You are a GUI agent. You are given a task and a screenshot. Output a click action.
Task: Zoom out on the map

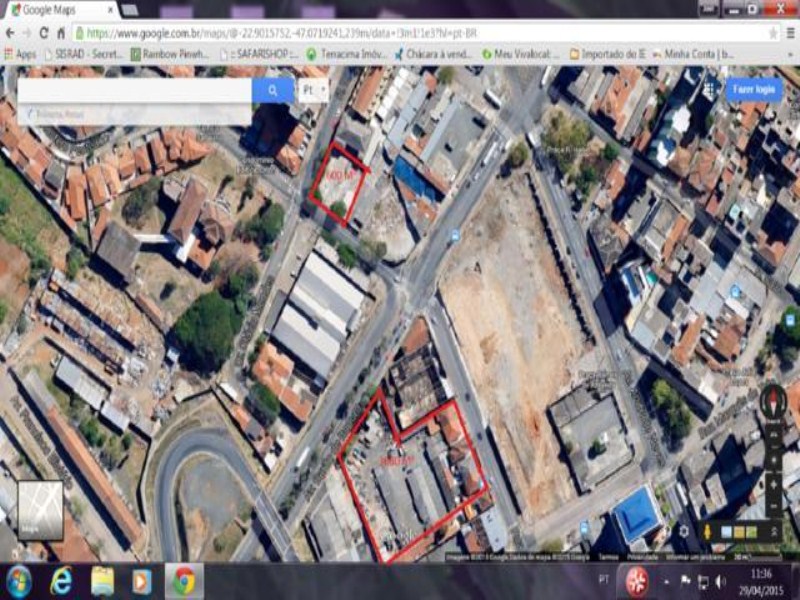[x=774, y=505]
